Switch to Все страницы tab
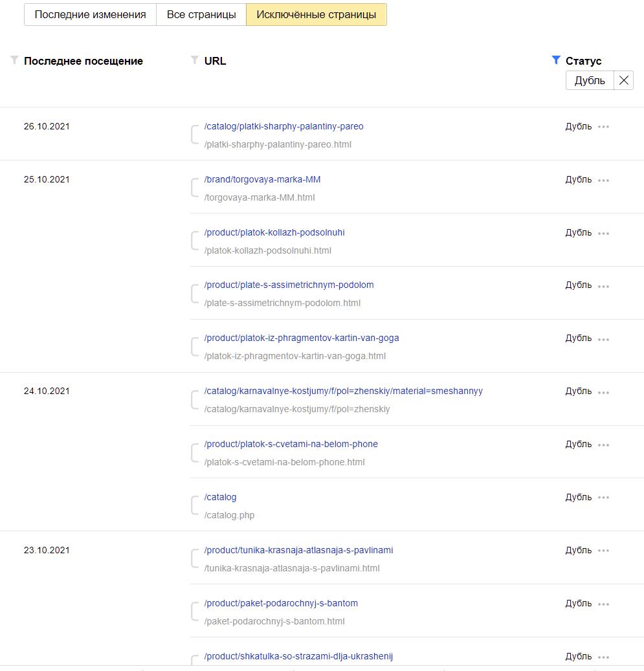Screen dimensions: 644x671 tap(201, 14)
